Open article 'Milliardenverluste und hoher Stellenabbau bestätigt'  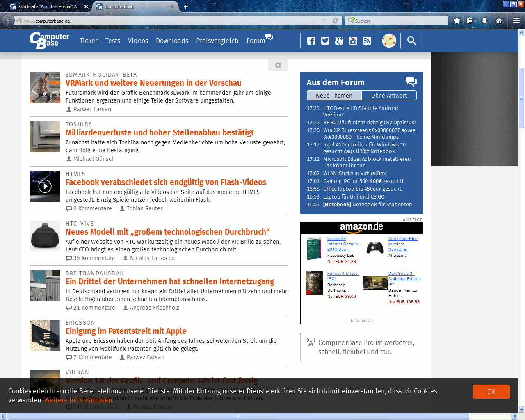pos(160,132)
